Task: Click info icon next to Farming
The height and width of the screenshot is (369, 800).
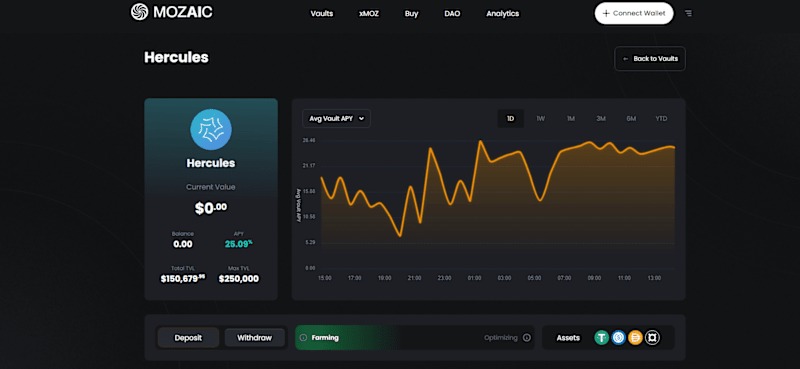Action: coord(303,338)
